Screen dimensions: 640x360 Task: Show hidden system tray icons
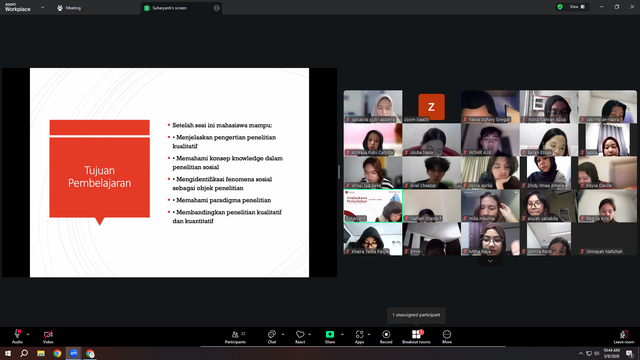click(x=580, y=353)
